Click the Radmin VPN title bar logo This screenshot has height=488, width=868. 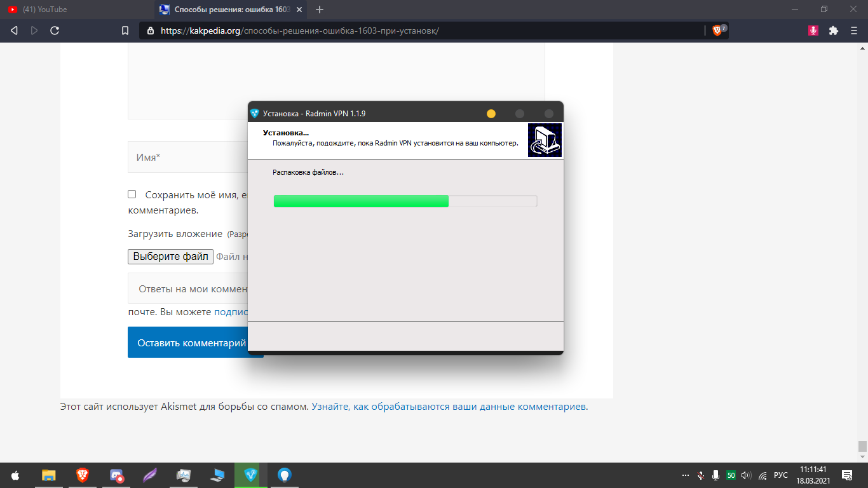[x=255, y=114]
